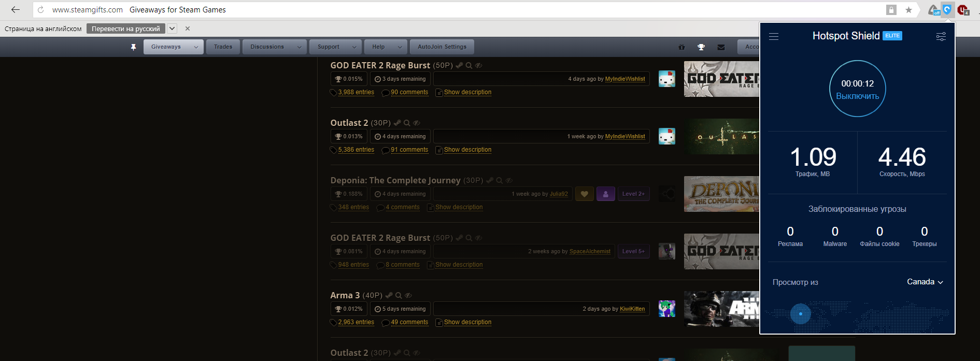
Task: Click the Hotspot Shield extension icon
Action: (x=947, y=10)
